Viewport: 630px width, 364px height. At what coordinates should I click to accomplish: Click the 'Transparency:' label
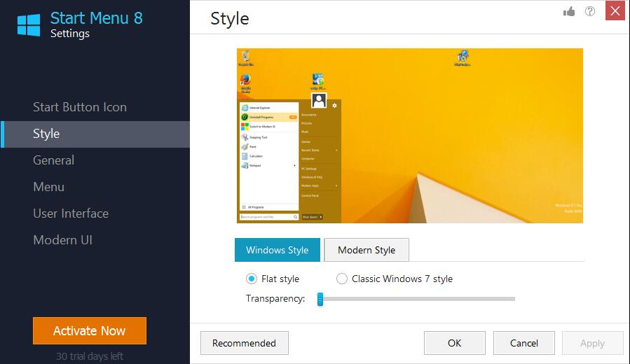(275, 299)
